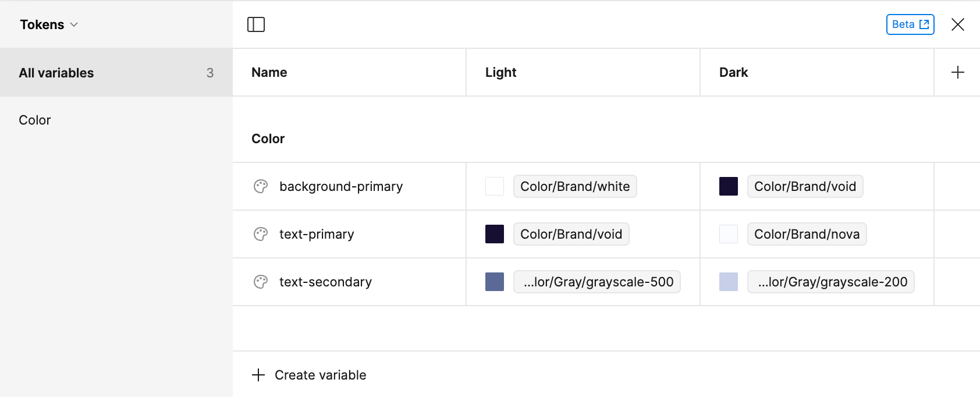The height and width of the screenshot is (397, 980).
Task: Click the grayscale-500 swatch for text-secondary
Action: click(495, 282)
